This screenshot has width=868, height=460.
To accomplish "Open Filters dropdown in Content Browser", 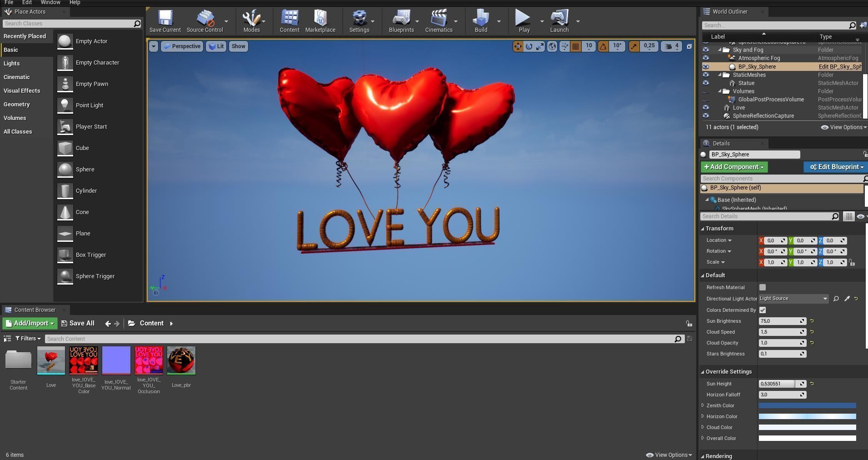I will 28,339.
